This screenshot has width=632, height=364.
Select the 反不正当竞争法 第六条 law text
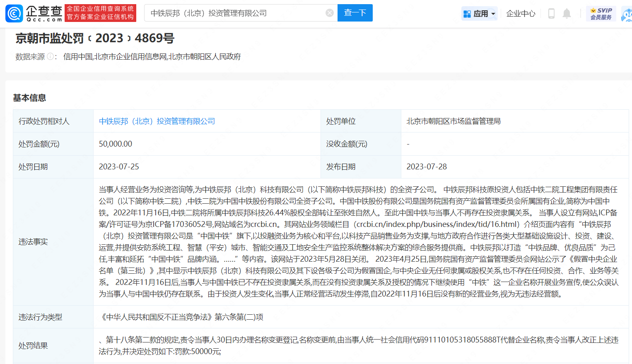tap(181, 317)
